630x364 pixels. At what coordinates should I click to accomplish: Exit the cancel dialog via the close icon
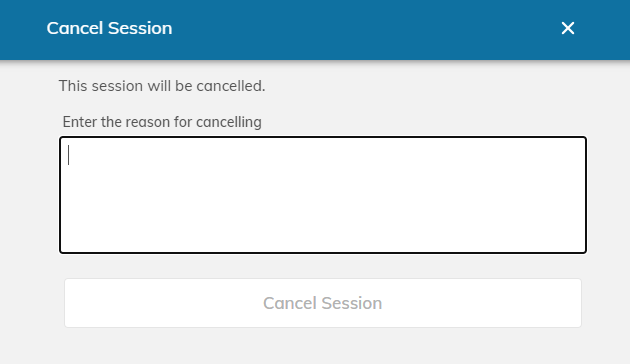pos(568,28)
